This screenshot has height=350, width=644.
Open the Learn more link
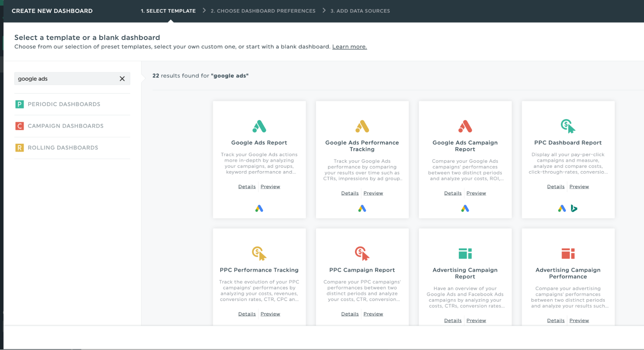click(349, 47)
